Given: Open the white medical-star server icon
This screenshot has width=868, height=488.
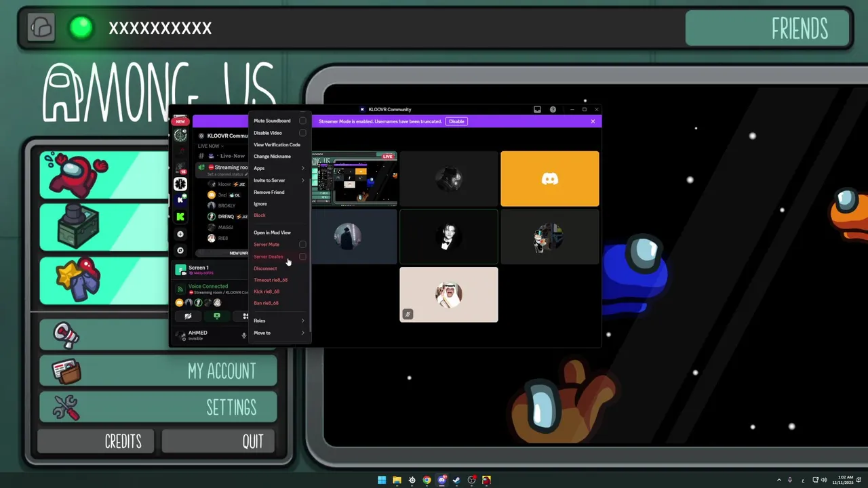Looking at the screenshot, I should 180,184.
